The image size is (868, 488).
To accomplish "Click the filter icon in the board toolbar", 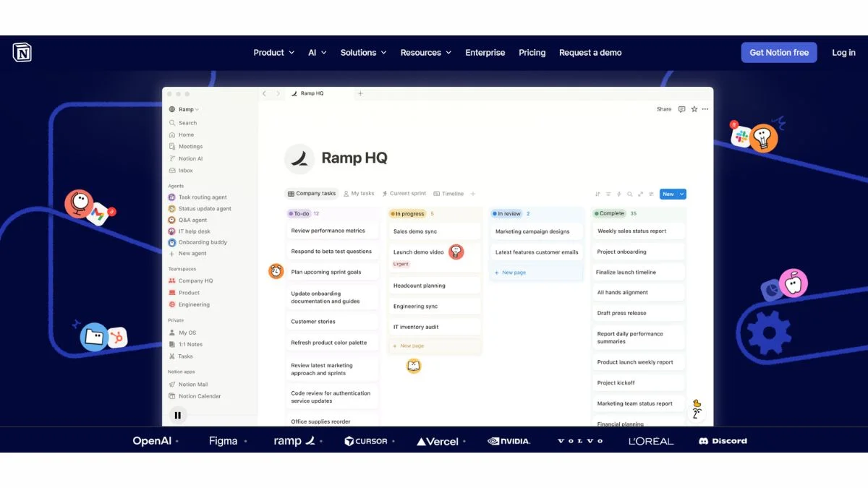I will 608,194.
